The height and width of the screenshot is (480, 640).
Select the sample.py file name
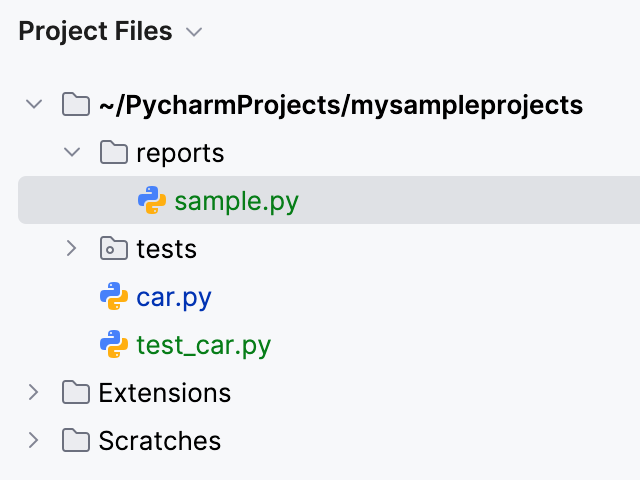pyautogui.click(x=236, y=201)
